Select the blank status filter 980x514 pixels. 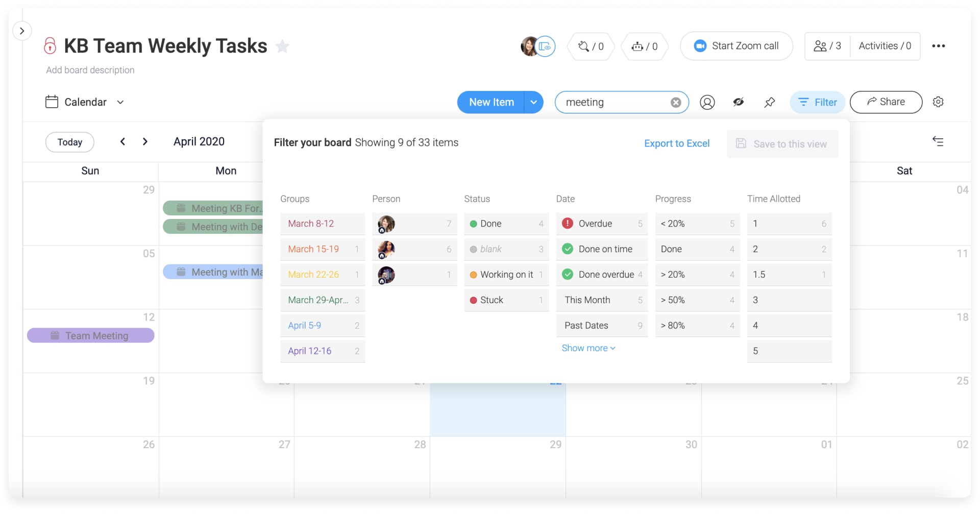[506, 249]
